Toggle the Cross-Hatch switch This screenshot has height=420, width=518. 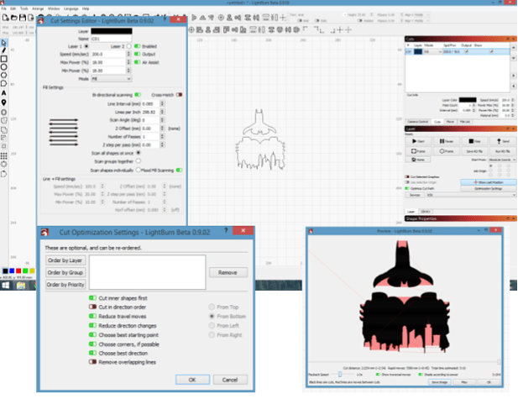pos(179,95)
